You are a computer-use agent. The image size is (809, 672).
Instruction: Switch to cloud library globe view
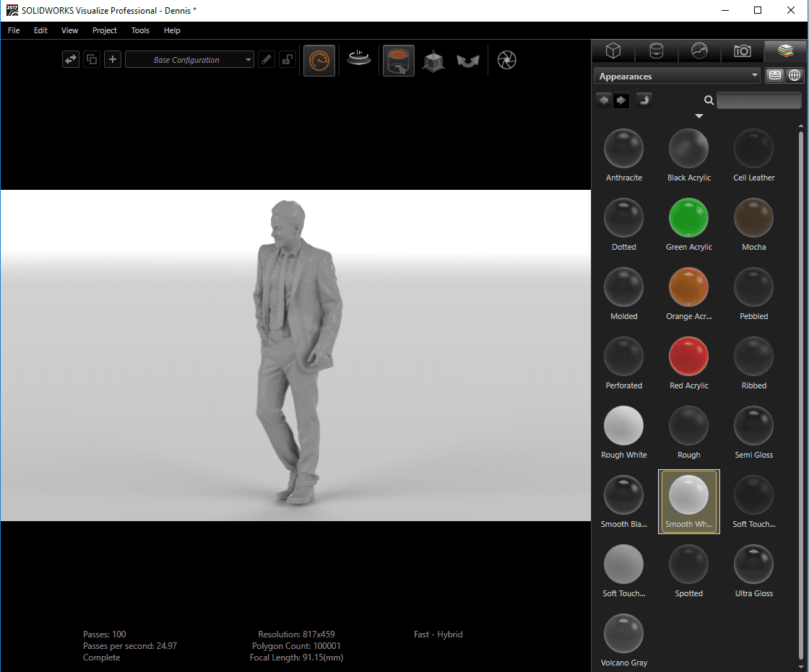click(794, 76)
